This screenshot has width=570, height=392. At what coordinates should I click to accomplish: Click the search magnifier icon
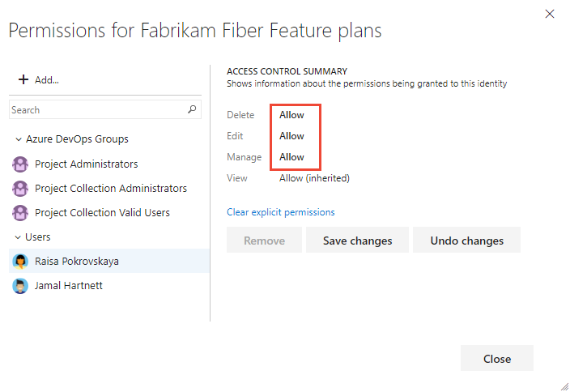click(192, 109)
